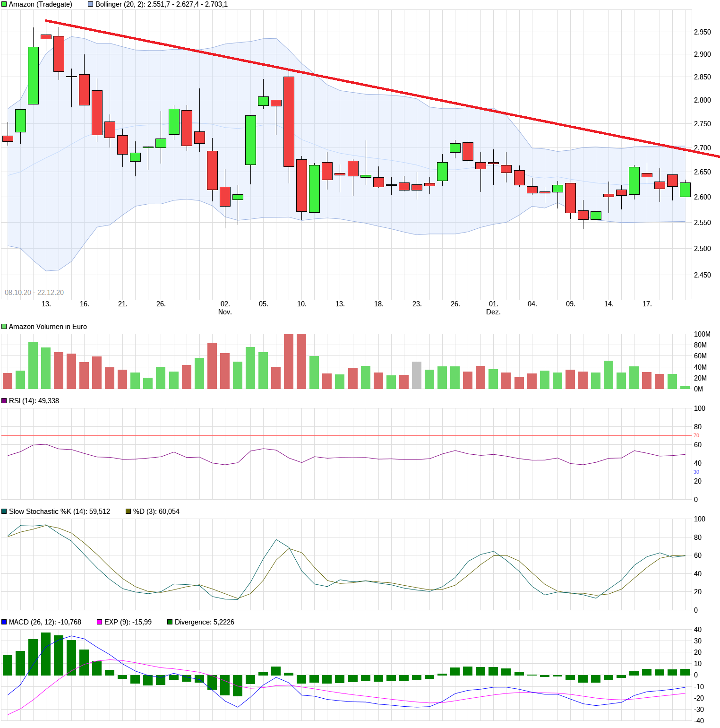This screenshot has height=728, width=720.
Task: Click the '08.10.20 - 22.12.20' date range
Action: coord(34,293)
